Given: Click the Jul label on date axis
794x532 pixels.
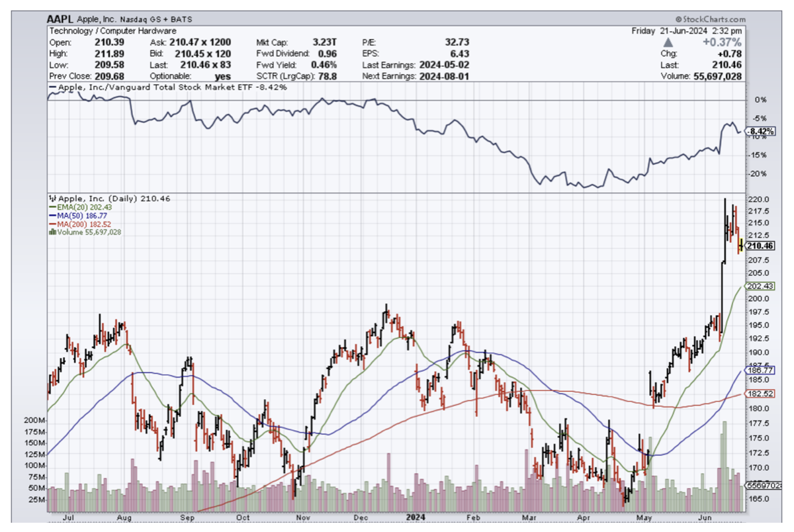Looking at the screenshot, I should coord(67,518).
